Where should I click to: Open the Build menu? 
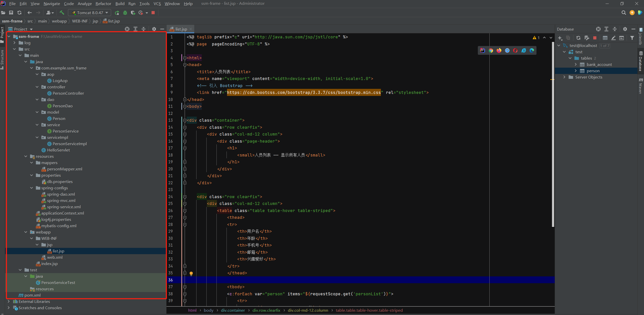[x=120, y=4]
